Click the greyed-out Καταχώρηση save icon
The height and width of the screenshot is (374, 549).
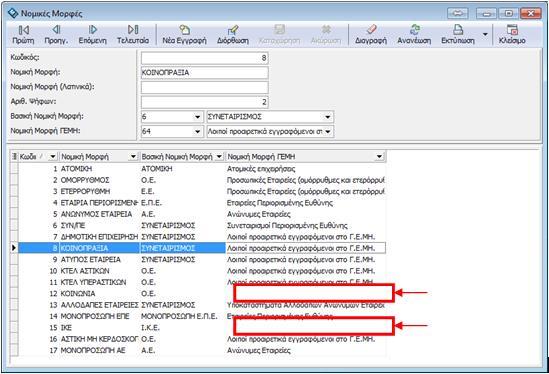pos(279,35)
